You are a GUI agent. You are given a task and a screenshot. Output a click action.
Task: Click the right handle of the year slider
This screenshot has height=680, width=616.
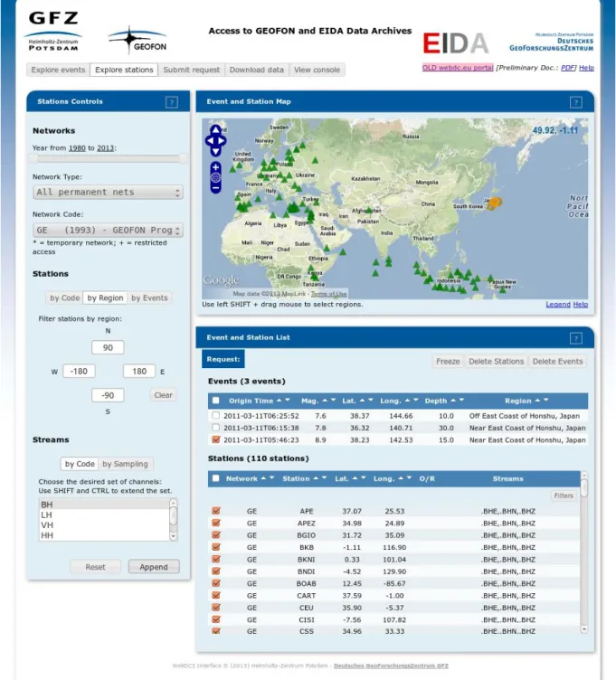click(x=184, y=158)
